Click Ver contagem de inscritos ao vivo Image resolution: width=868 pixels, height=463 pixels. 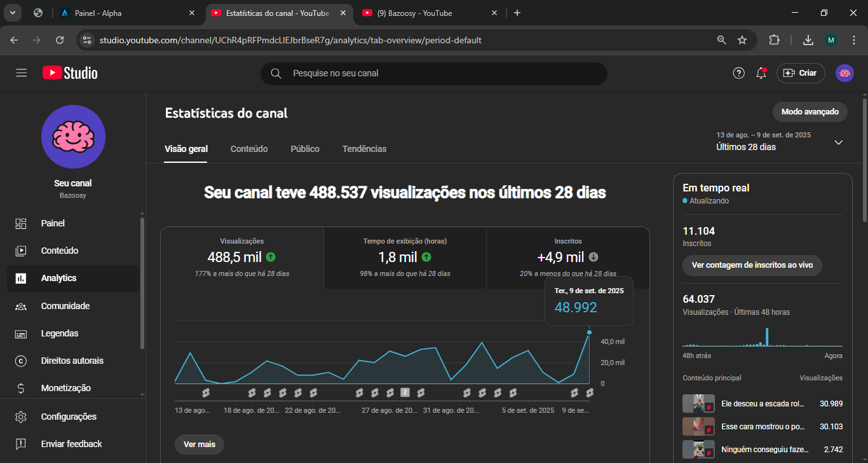(752, 265)
